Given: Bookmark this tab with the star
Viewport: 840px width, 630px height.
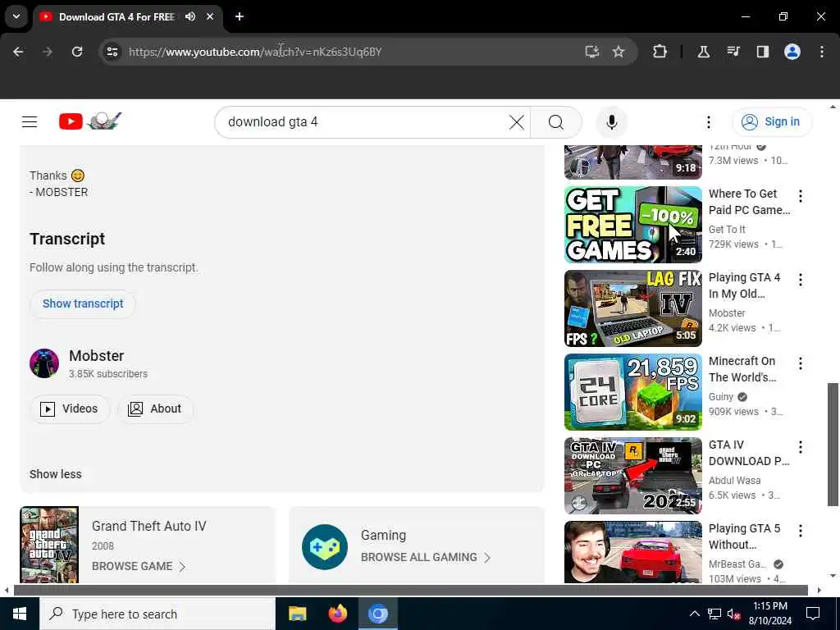Looking at the screenshot, I should (619, 52).
